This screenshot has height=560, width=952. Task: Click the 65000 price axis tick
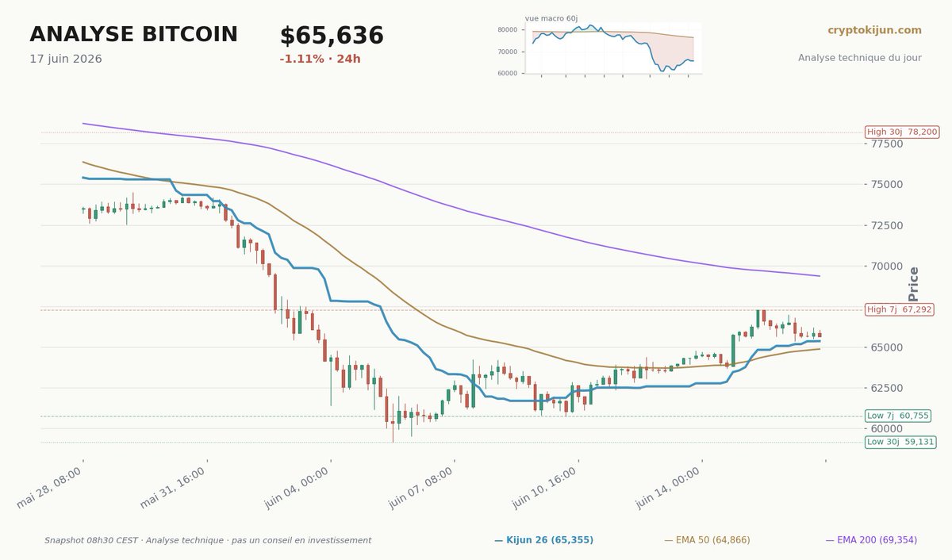[x=886, y=347]
